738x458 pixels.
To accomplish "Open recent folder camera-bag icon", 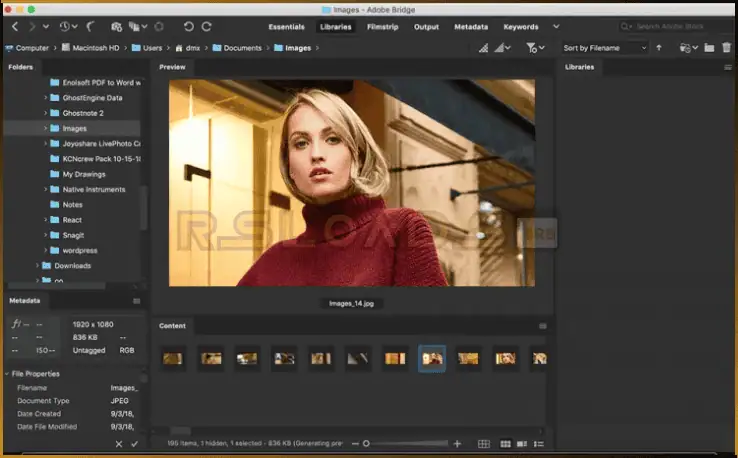I will [689, 48].
